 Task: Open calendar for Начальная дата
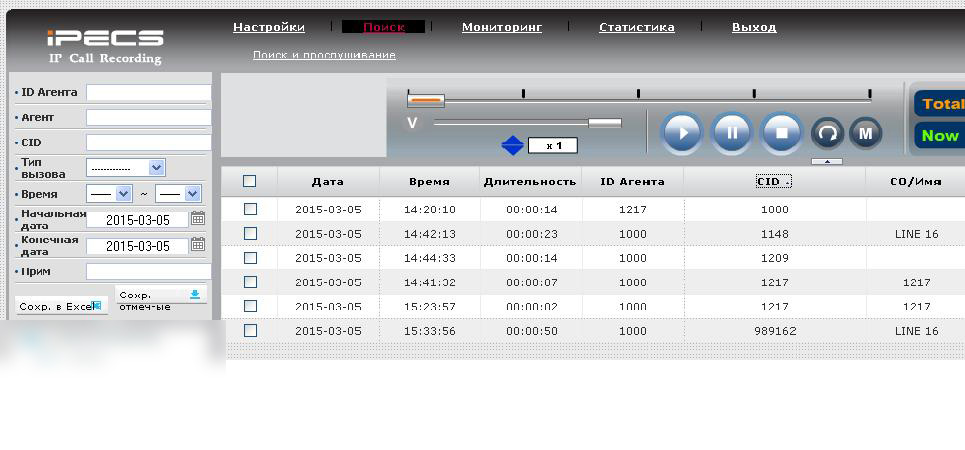point(198,219)
